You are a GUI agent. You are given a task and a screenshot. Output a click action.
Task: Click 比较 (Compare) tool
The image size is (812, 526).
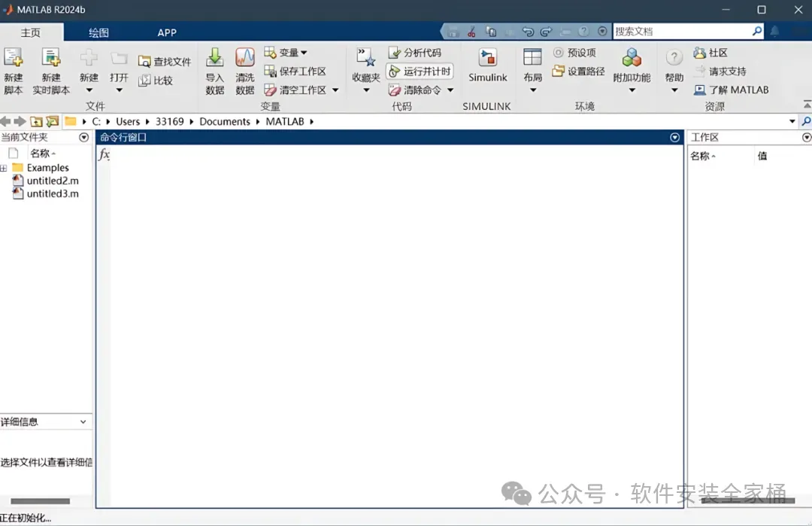[156, 81]
